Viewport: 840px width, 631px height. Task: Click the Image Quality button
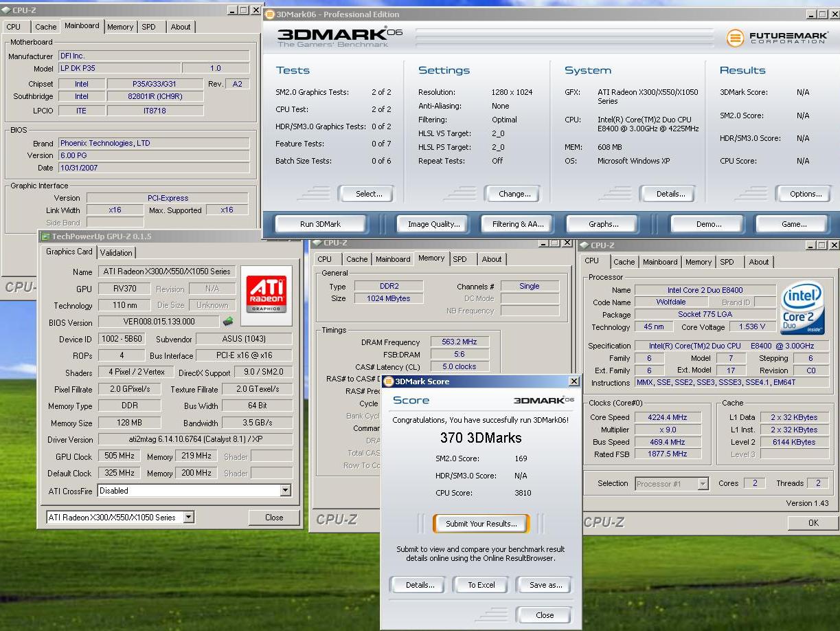(x=434, y=224)
